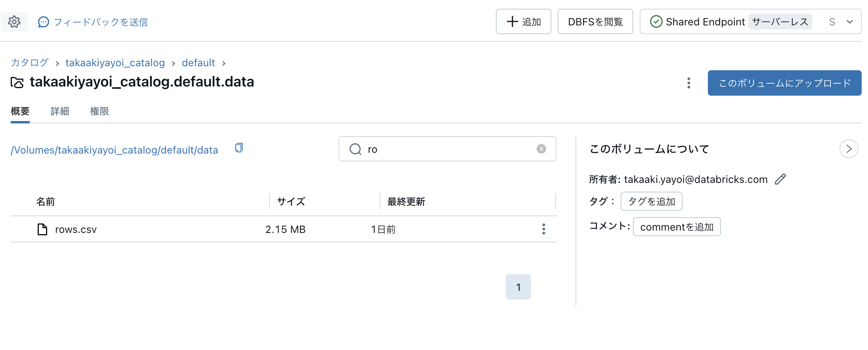Expand the このボリュームについて side panel
The image size is (868, 350).
[x=849, y=149]
